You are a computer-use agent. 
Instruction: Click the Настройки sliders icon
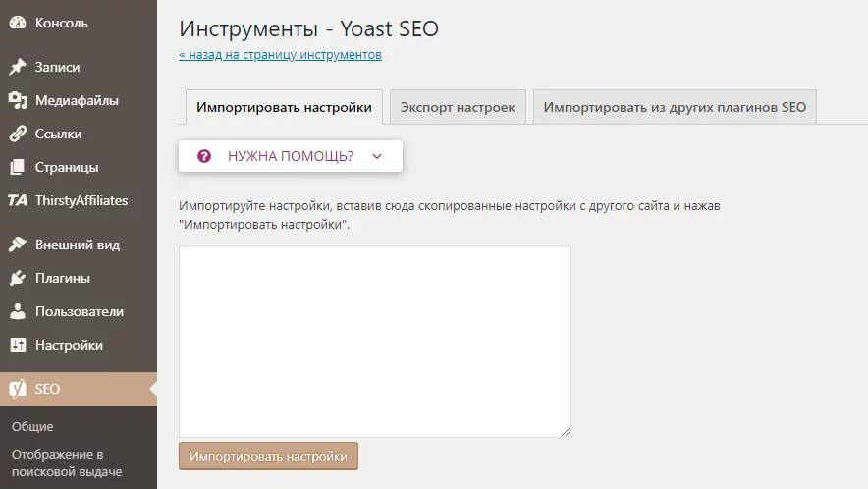[x=18, y=345]
